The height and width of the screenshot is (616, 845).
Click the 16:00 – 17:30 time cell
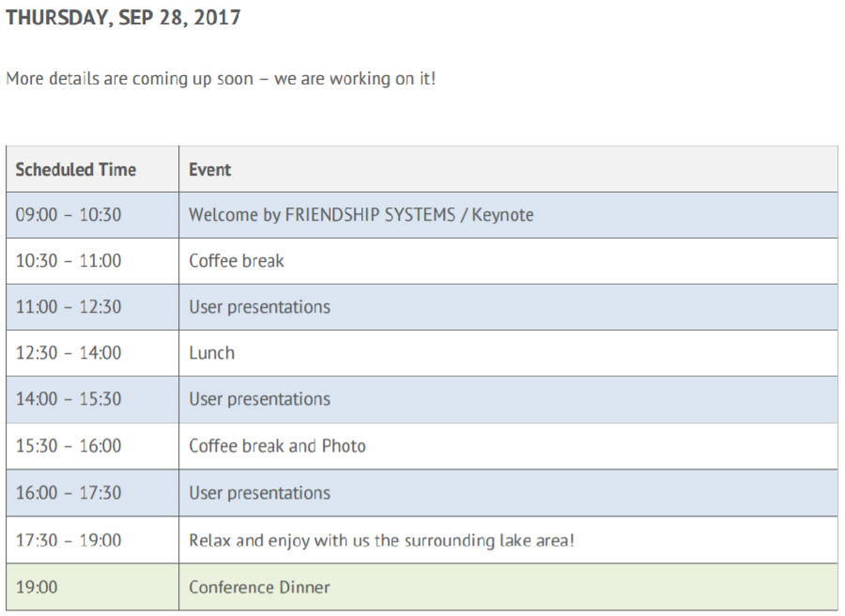point(69,493)
